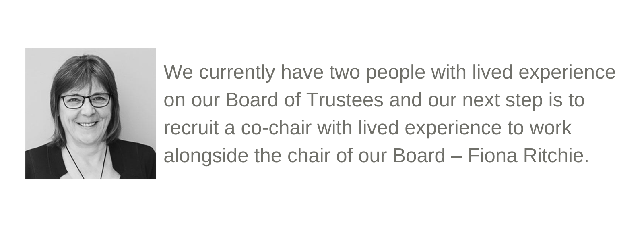644x242 pixels.
Task: Click the glasses in the portrait photo
Action: point(85,100)
